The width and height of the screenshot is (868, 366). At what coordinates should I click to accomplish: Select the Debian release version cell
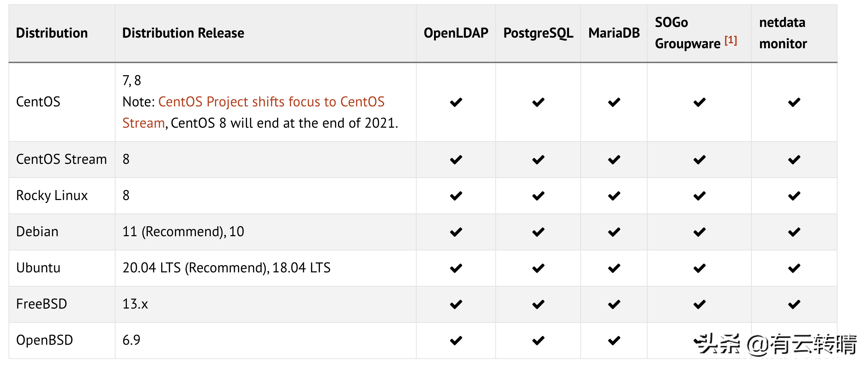[183, 232]
